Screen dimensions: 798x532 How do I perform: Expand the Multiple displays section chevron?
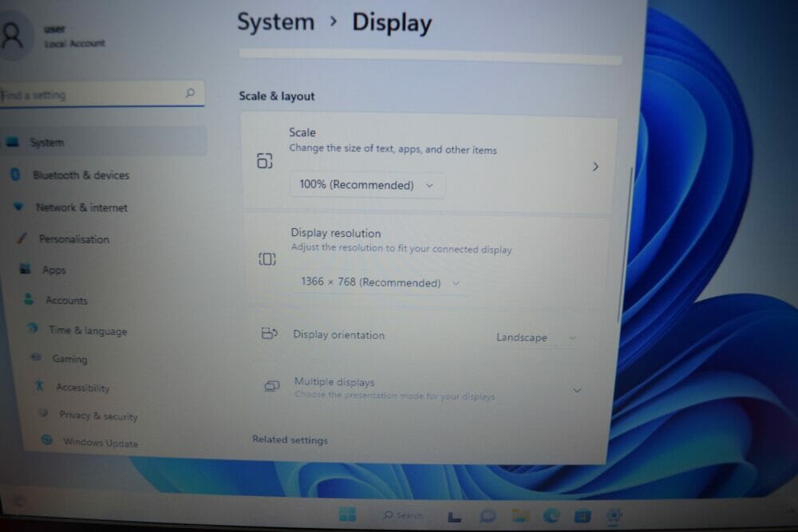pyautogui.click(x=577, y=390)
